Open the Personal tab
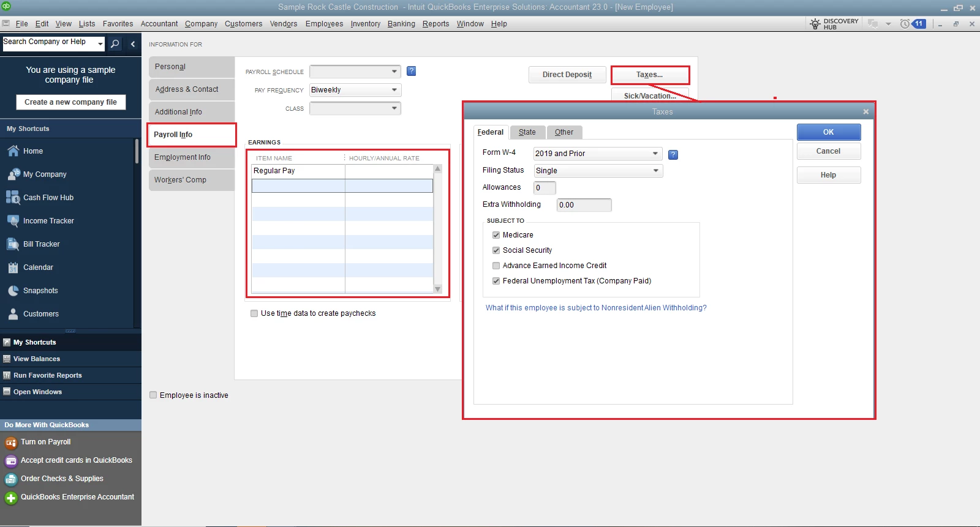The width and height of the screenshot is (980, 527). coord(192,67)
